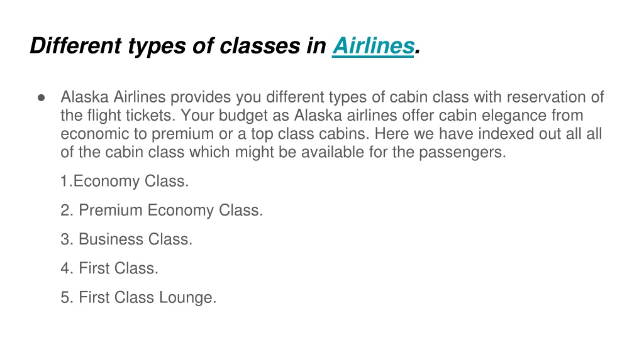Image resolution: width=644 pixels, height=362 pixels.
Task: Select the "2. Premium Economy Class." item
Action: coord(162,210)
